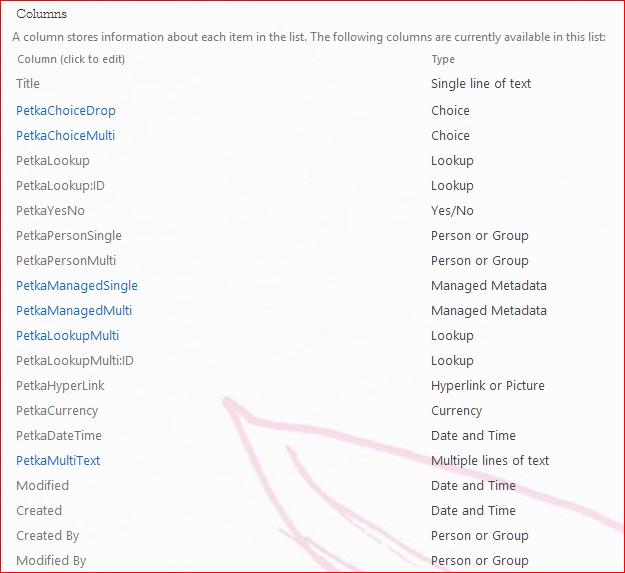The image size is (625, 573).
Task: Click the 'Single line of text' type
Action: point(481,84)
